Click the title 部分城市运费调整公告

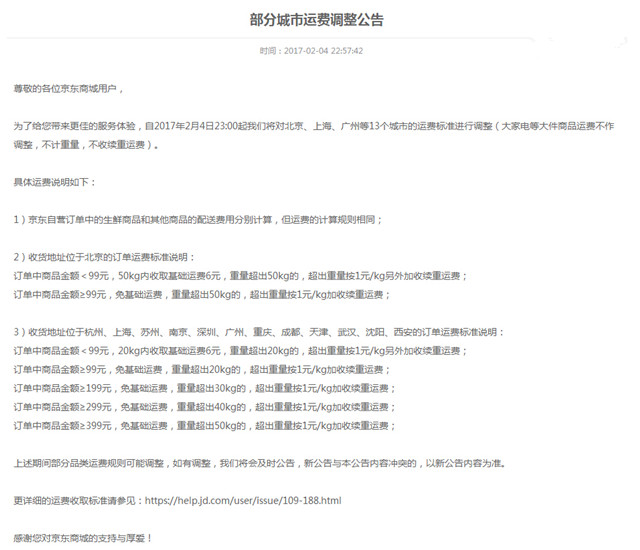click(x=317, y=20)
